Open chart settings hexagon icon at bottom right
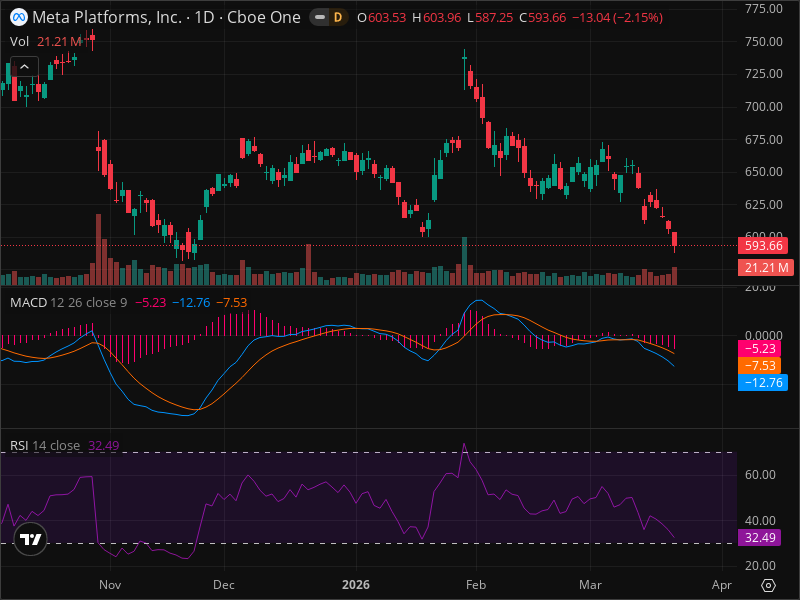The image size is (800, 600). (x=768, y=585)
